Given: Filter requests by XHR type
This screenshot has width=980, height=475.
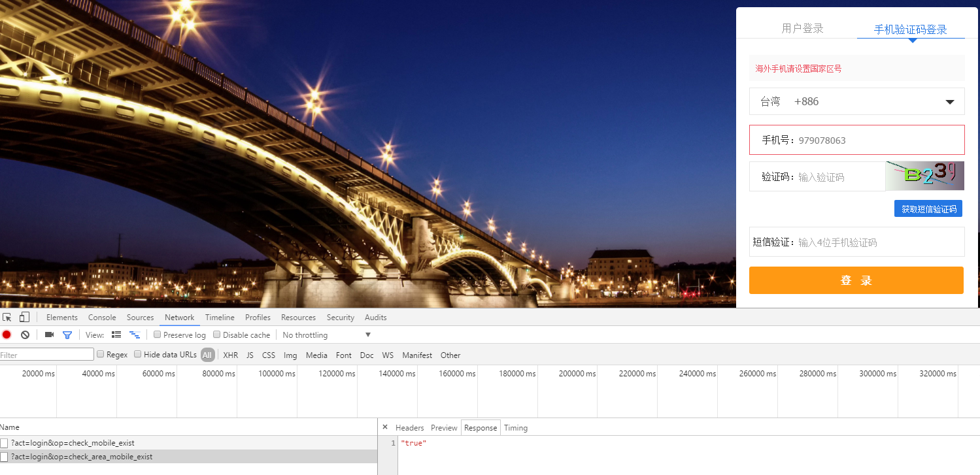Looking at the screenshot, I should coord(230,355).
